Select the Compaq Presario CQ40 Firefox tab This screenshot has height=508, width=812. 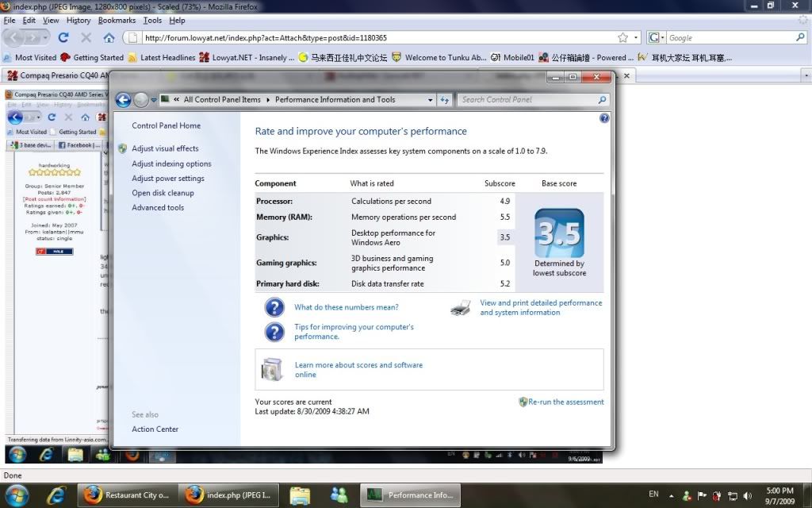[56, 75]
